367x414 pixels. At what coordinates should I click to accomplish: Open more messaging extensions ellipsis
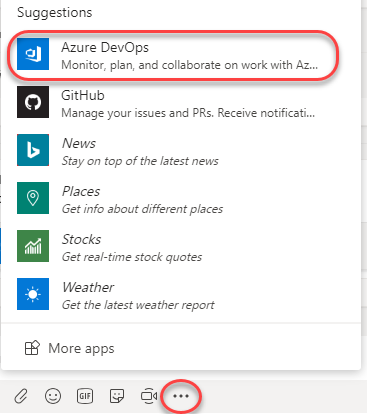(181, 396)
